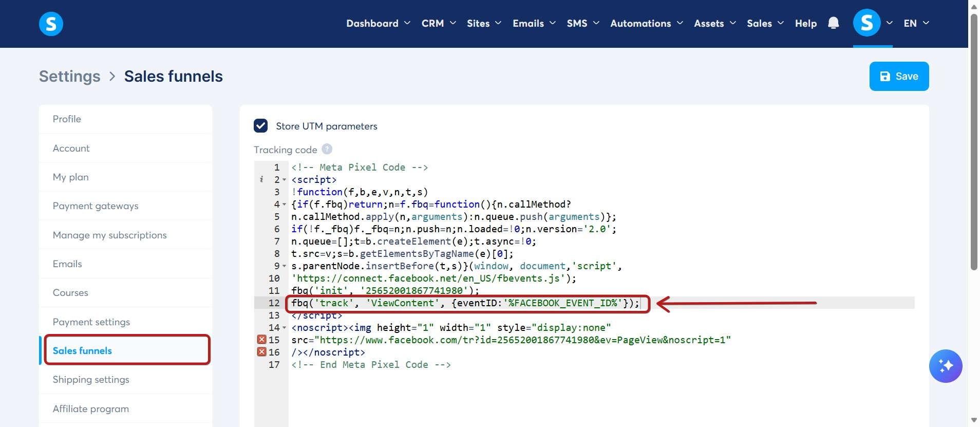Collapse the code fold arrow on line 2
Image resolution: width=980 pixels, height=427 pixels.
(x=284, y=180)
